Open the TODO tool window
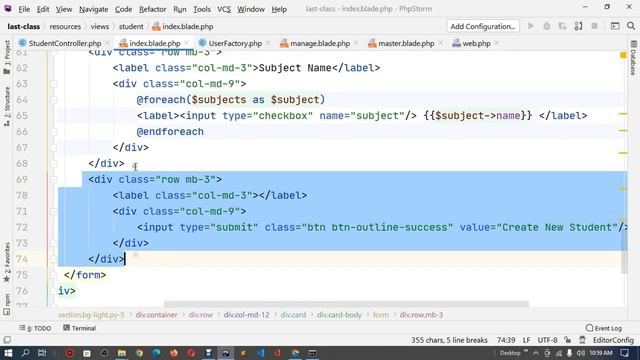The image size is (640, 360). pos(35,328)
